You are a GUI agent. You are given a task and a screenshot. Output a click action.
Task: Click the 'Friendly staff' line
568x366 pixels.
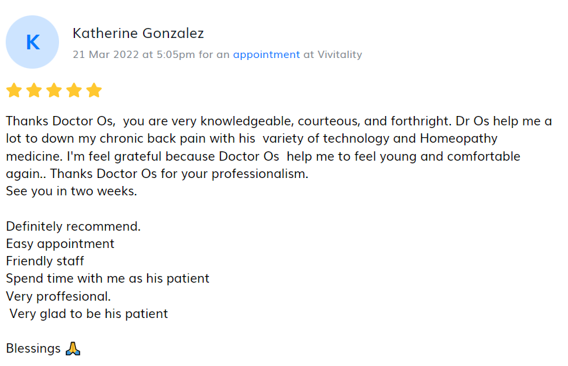tap(45, 261)
